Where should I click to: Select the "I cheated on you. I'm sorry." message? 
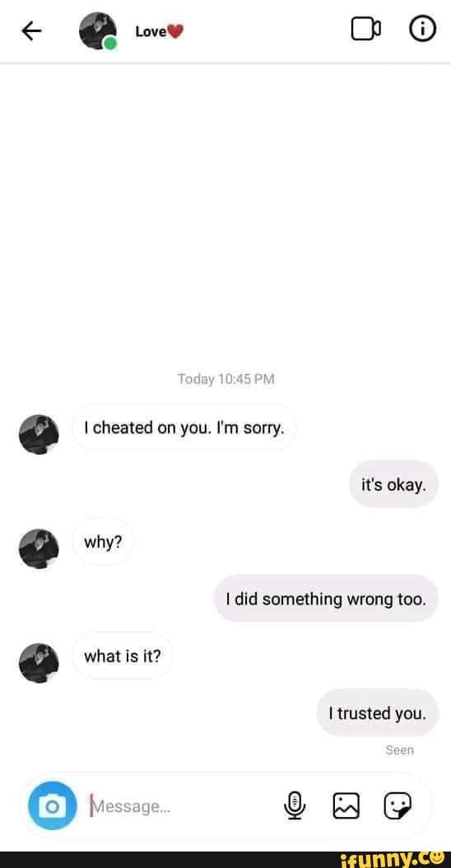(184, 427)
